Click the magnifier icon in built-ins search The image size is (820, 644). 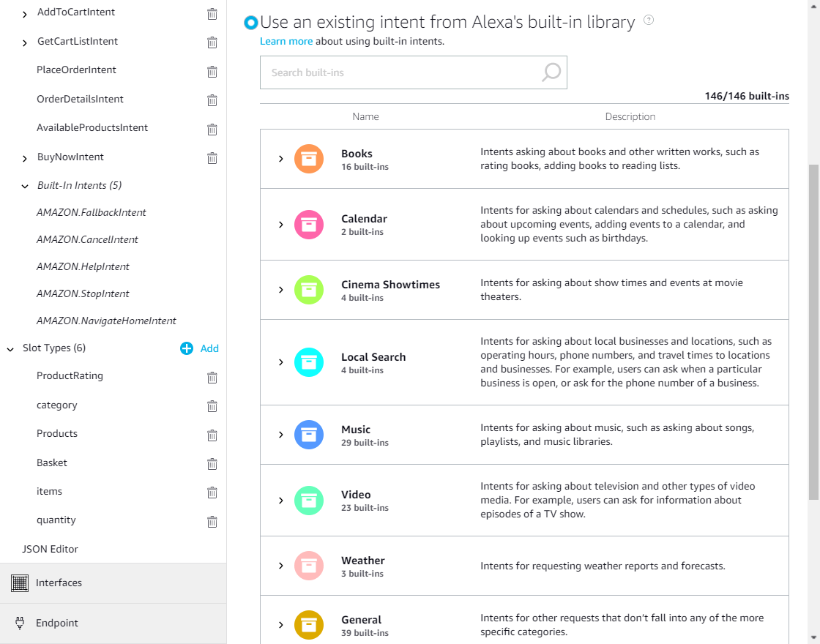[551, 72]
